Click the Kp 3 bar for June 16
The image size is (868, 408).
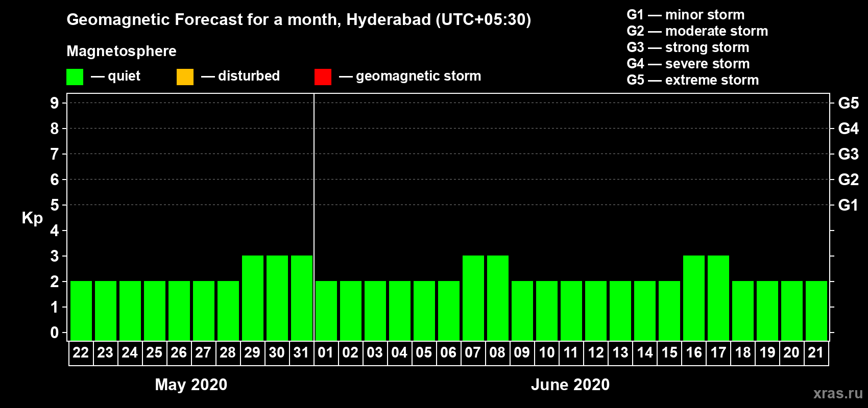(694, 298)
